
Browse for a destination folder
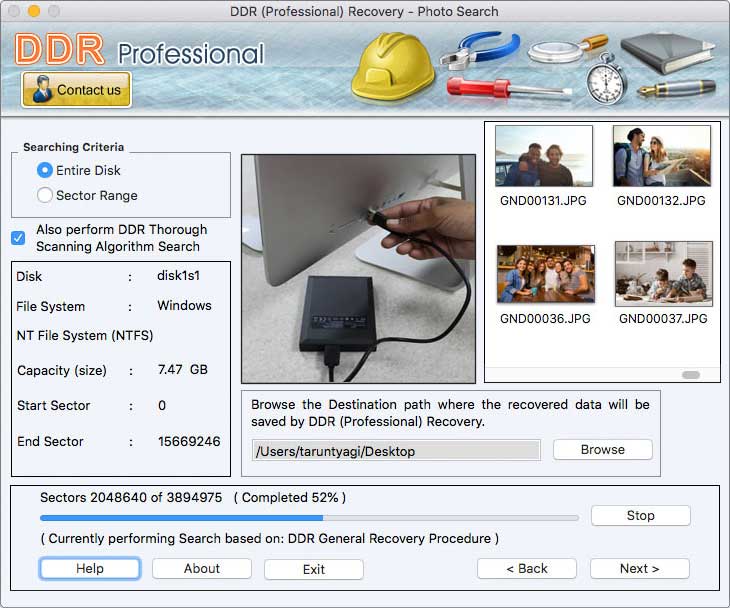602,450
